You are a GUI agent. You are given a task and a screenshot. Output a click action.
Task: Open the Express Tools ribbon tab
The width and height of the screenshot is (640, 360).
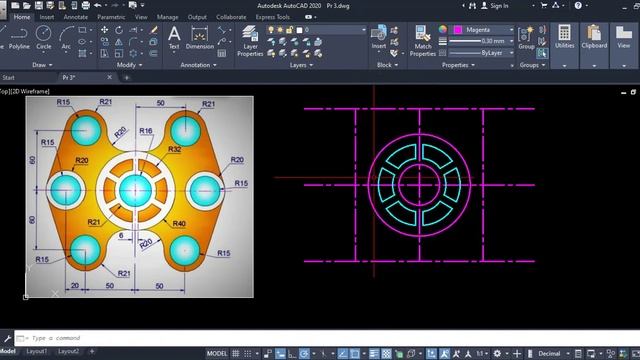point(273,17)
